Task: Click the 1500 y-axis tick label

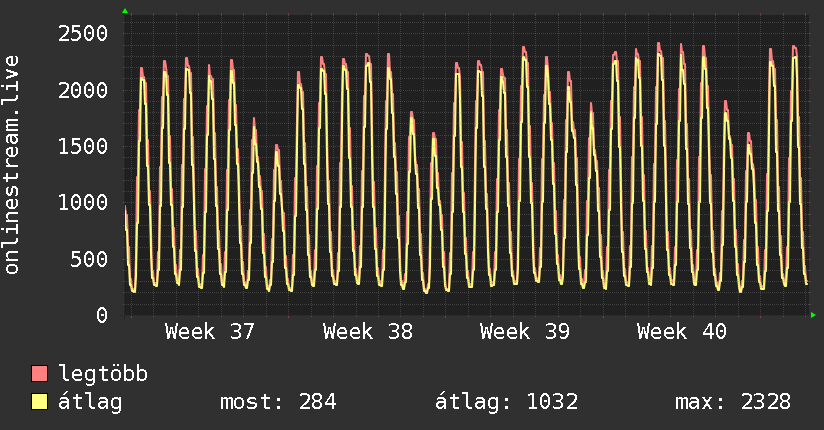Action: coord(83,147)
